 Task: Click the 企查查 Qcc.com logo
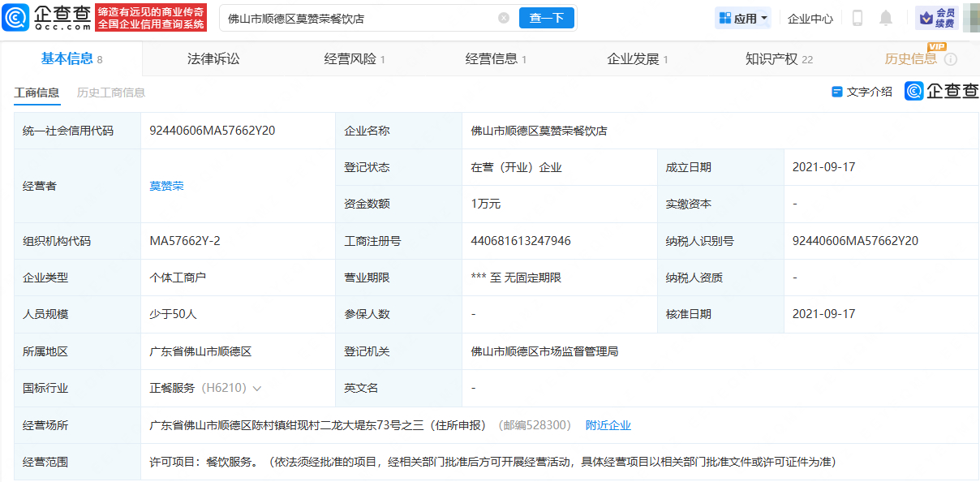[x=45, y=17]
